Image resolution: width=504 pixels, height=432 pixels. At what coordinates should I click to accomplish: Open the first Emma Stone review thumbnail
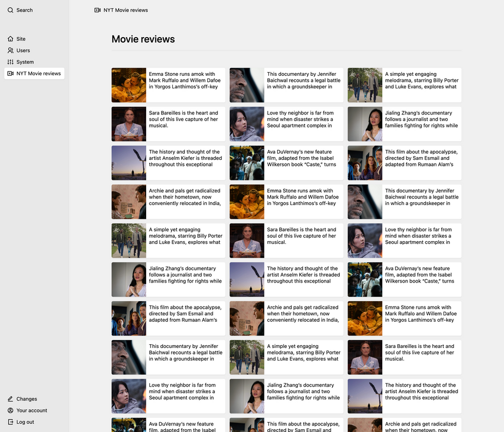point(129,85)
